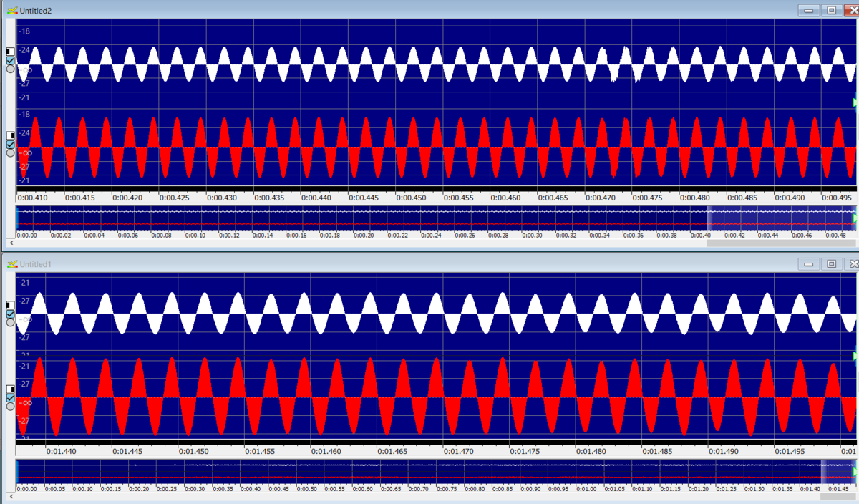
Task: Click the Untitled2 title bar text
Action: 35,11
